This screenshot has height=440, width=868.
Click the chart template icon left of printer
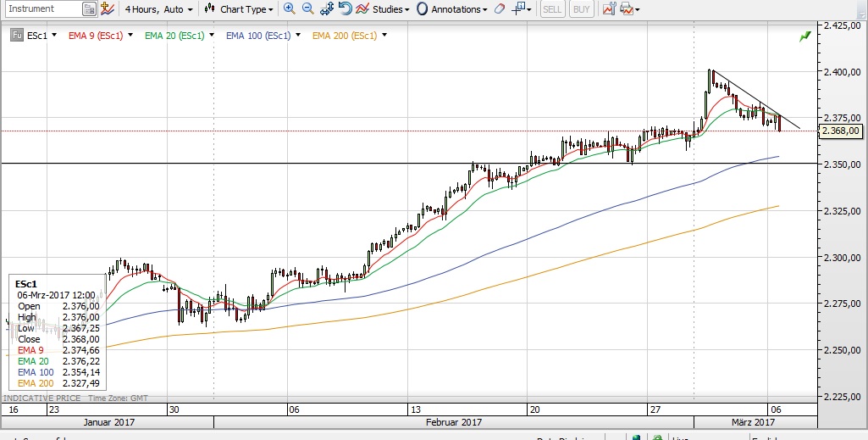610,8
